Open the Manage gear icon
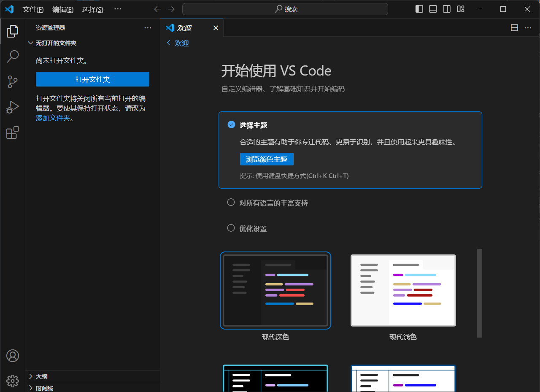The width and height of the screenshot is (540, 392). [x=13, y=381]
